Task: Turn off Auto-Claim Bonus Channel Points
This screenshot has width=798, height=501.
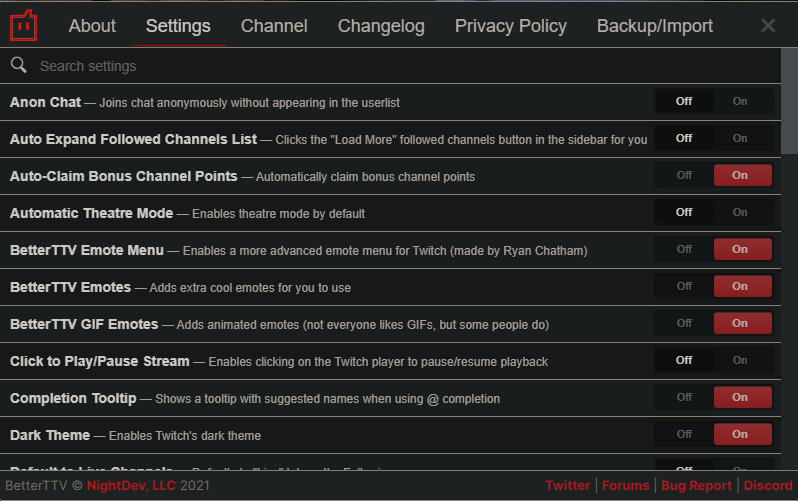Action: click(x=684, y=175)
